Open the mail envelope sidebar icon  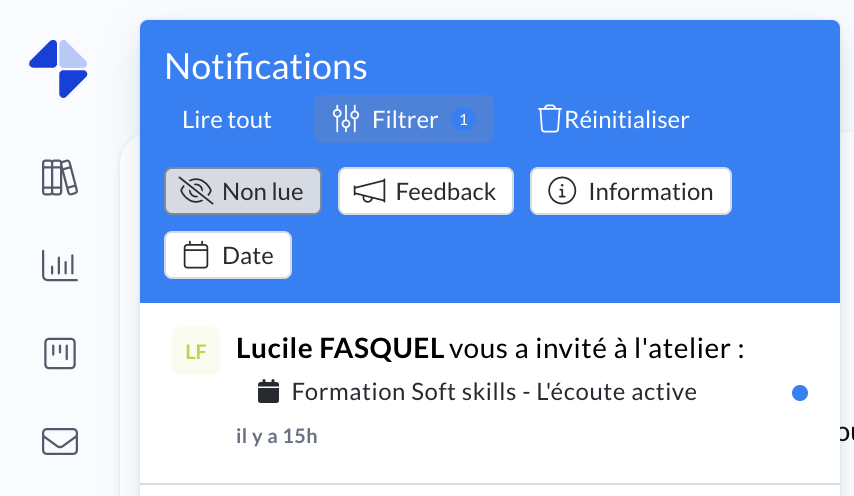(59, 441)
